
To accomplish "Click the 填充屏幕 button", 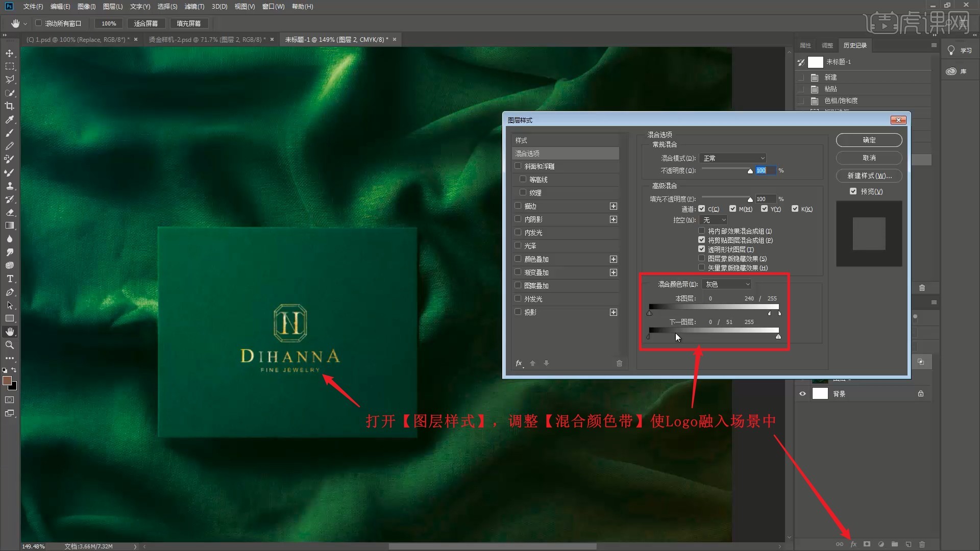I will tap(189, 23).
